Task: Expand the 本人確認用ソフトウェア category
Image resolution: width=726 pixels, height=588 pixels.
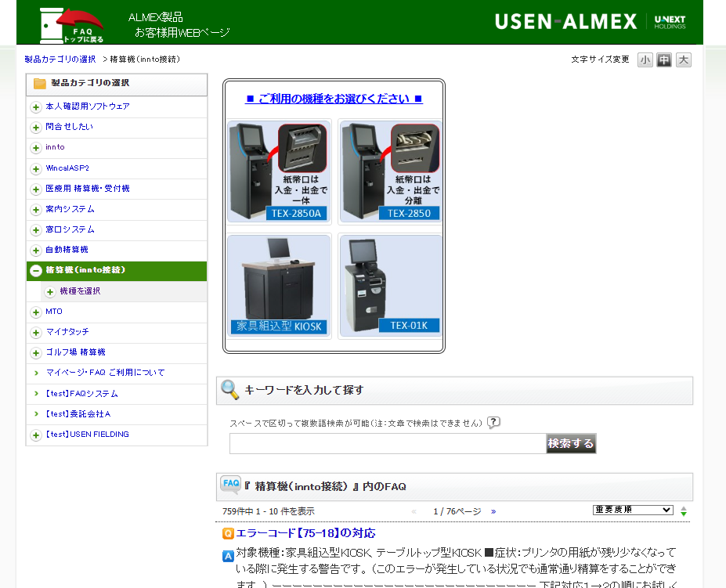Action: coord(36,107)
